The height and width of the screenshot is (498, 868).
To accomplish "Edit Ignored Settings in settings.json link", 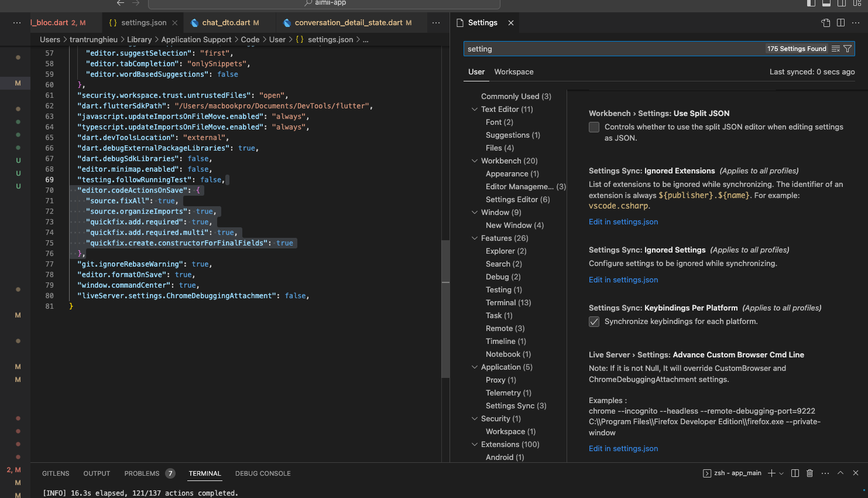I will point(623,279).
